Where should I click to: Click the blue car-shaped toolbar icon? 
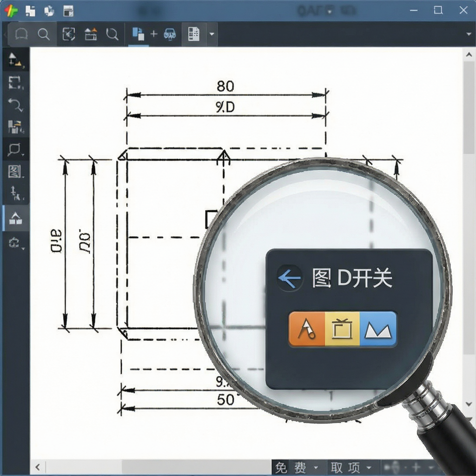170,34
